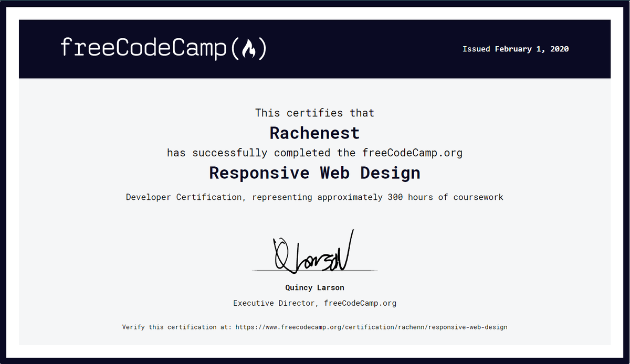Viewport: 630px width, 364px height.
Task: Click the '300 hours of coursework' description line
Action: (314, 197)
